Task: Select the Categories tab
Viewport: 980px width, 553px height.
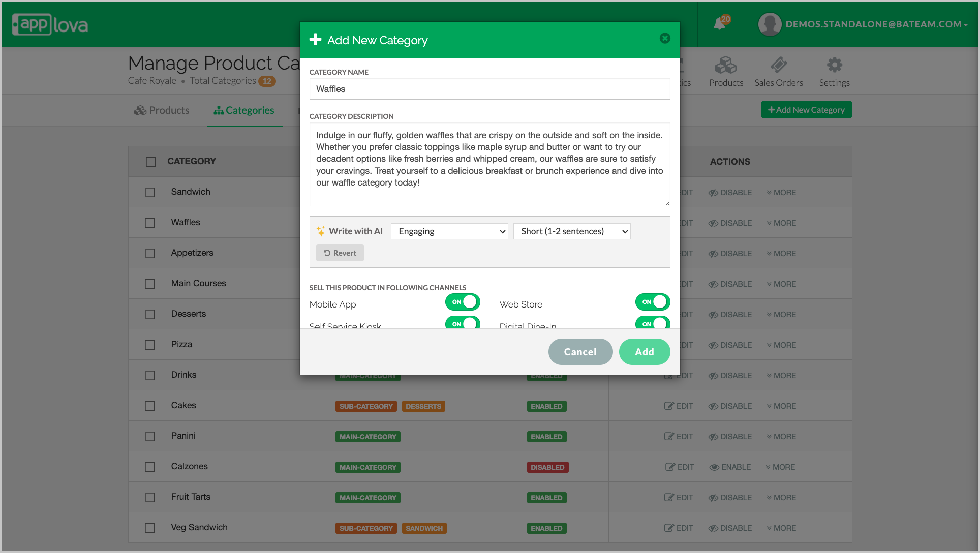Action: click(244, 110)
